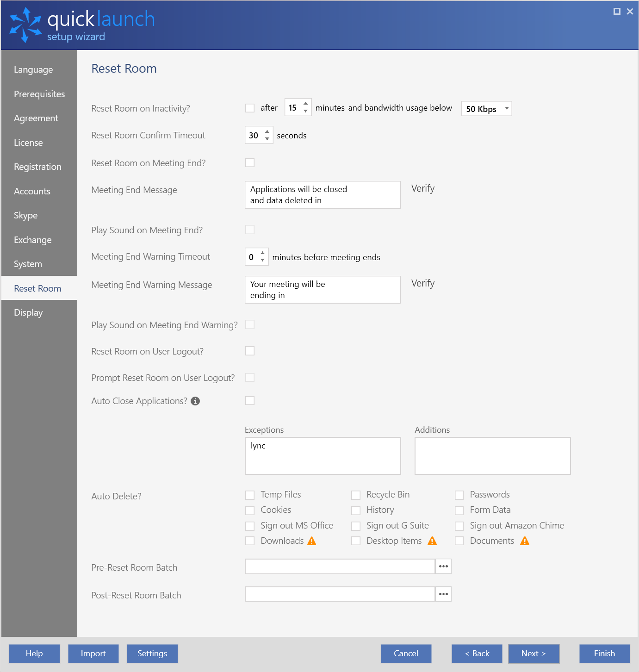Click in the Additions list box

492,456
